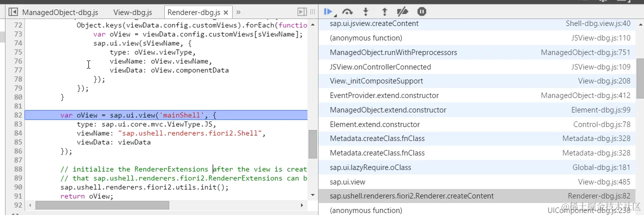Show more open file tabs

(x=238, y=11)
